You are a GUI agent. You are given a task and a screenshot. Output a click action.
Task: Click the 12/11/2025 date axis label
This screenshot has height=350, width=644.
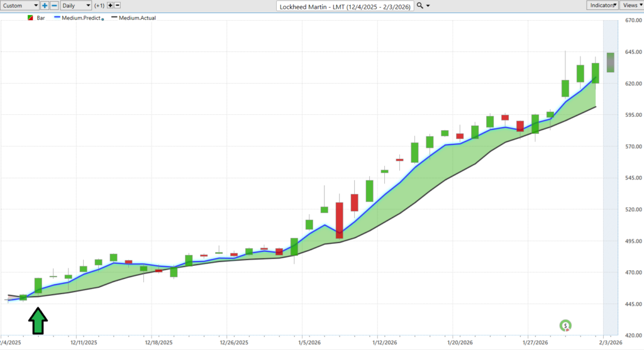84,342
